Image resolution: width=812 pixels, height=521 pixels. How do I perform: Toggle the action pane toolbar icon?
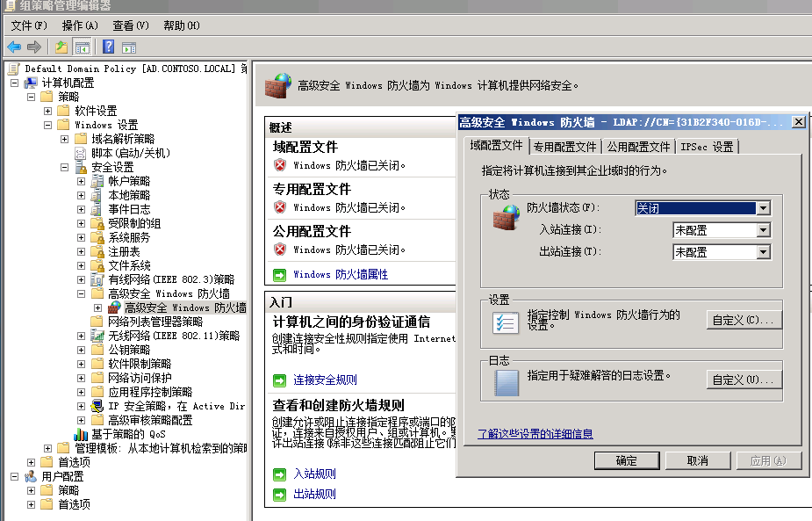pos(129,47)
